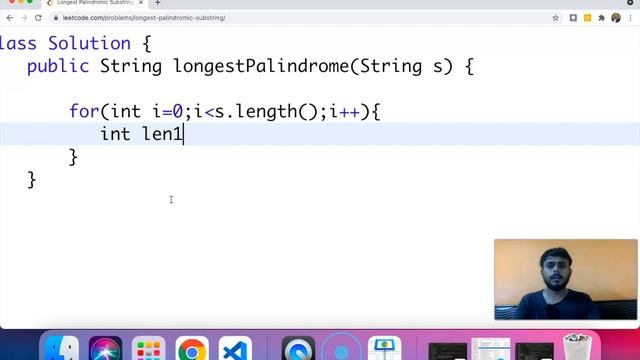The height and width of the screenshot is (360, 640).
Task: Click the lock icon in address bar
Action: click(x=56, y=18)
